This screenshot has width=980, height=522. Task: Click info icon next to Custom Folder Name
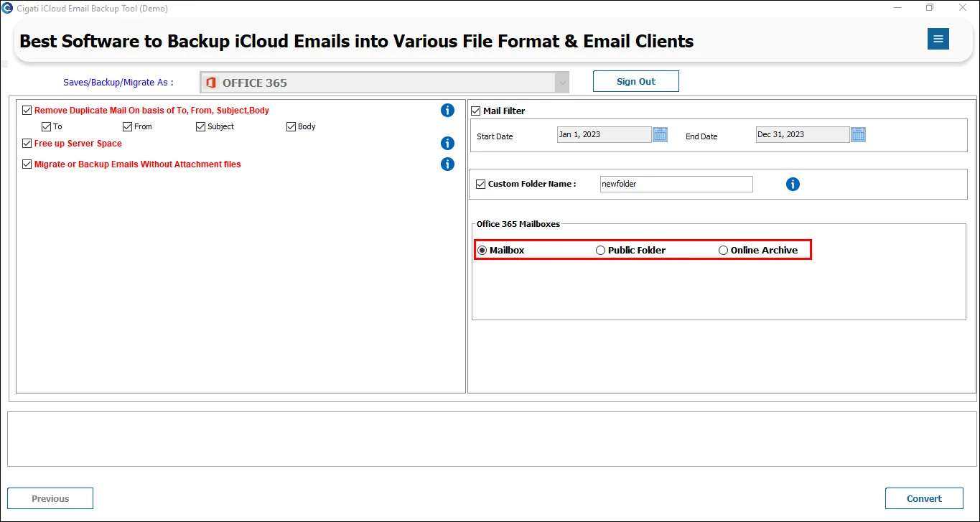coord(793,184)
